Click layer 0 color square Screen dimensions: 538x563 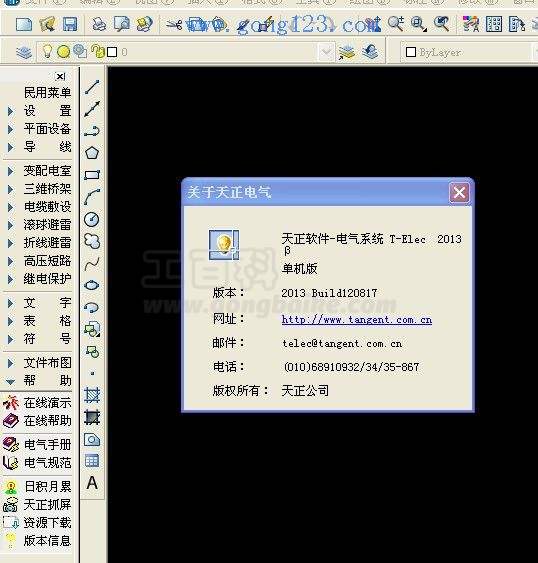click(x=112, y=52)
